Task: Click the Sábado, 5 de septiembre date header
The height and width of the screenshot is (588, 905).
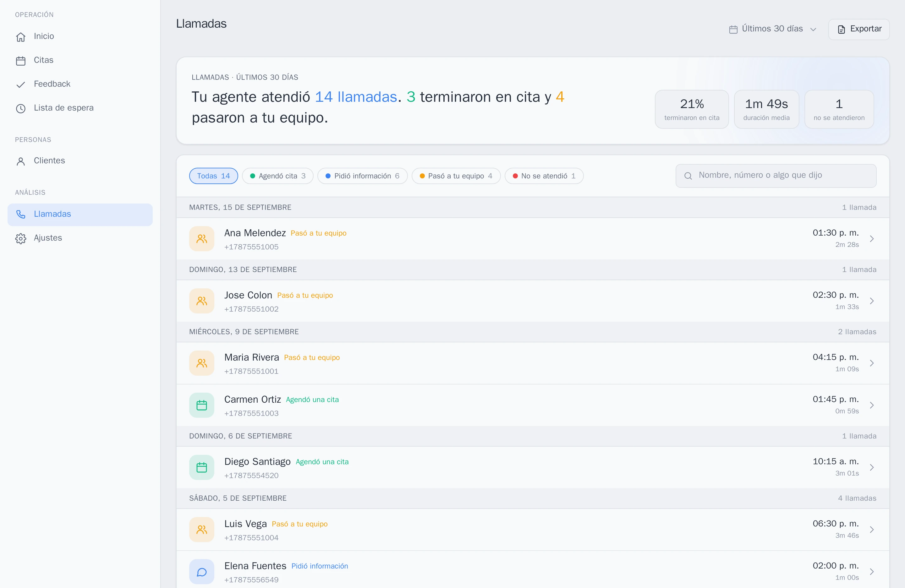Action: tap(238, 498)
